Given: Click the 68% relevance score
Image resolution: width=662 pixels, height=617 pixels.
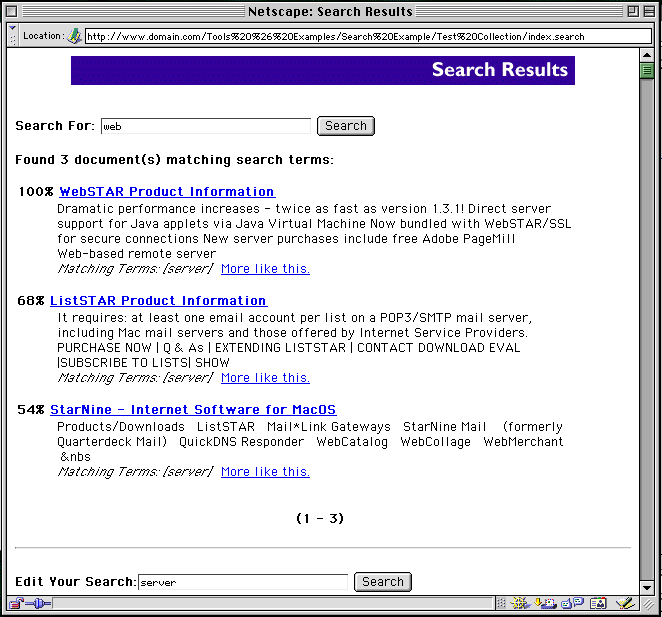Looking at the screenshot, I should tap(31, 301).
